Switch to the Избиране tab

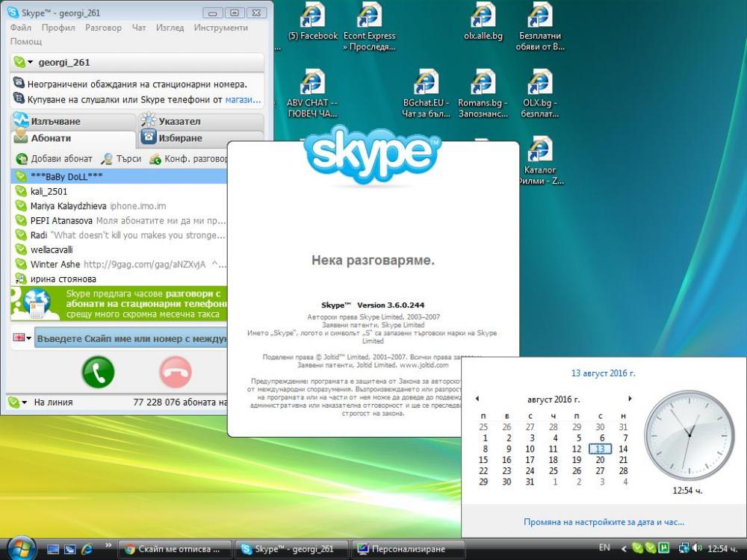[x=201, y=138]
